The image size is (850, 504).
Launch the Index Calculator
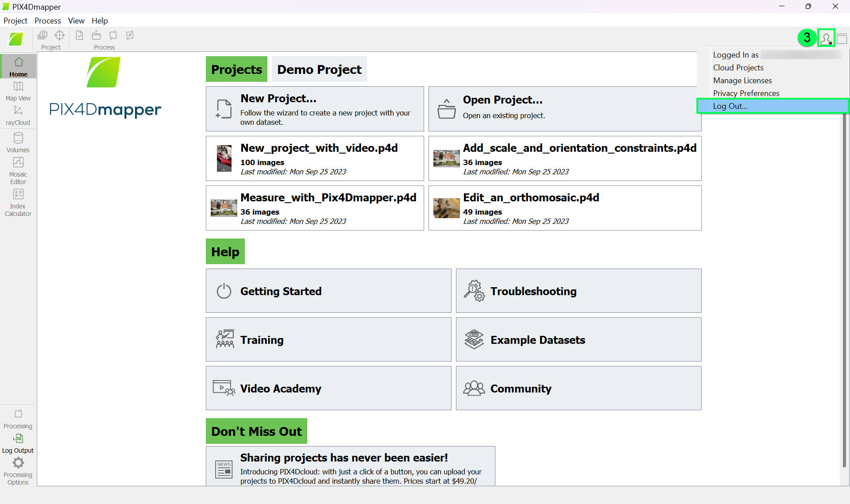pos(18,202)
